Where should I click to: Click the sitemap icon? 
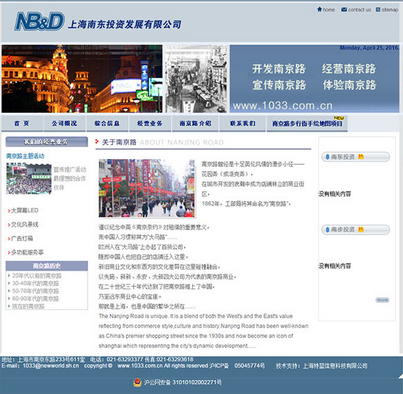coord(378,9)
